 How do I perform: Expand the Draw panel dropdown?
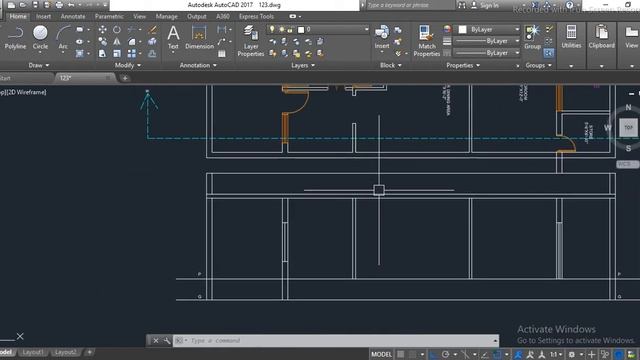coord(39,65)
